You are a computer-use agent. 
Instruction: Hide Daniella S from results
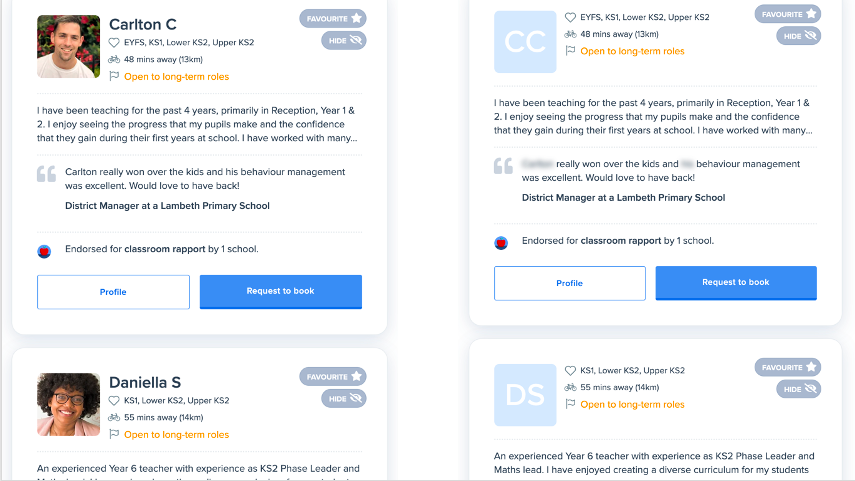pyautogui.click(x=344, y=399)
